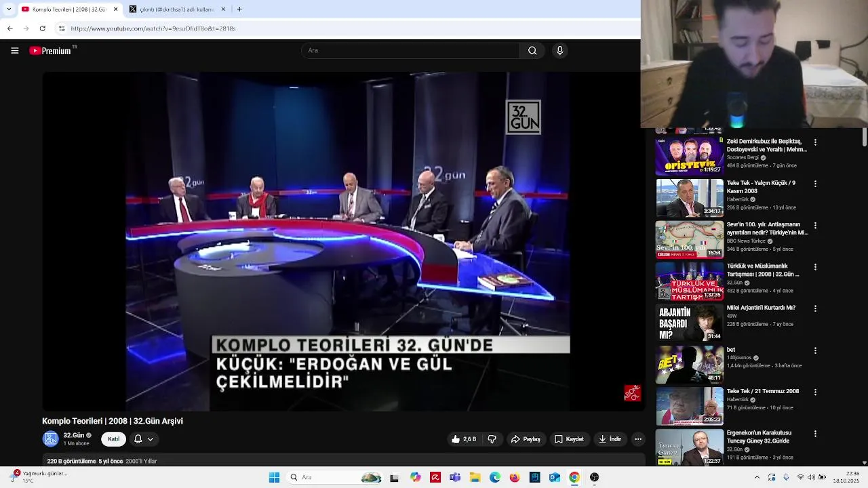Click the Abone Ol subscribe watermark
The image size is (868, 488).
pos(632,393)
